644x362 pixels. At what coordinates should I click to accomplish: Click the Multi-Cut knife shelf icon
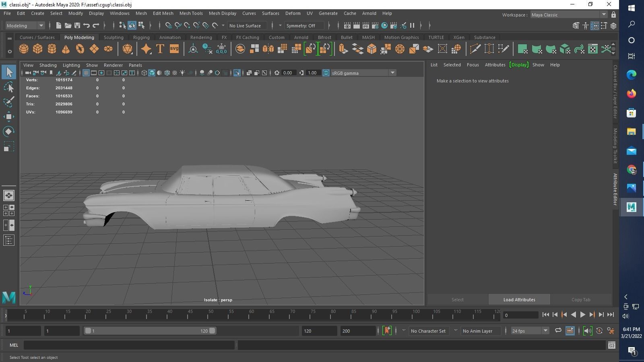475,49
